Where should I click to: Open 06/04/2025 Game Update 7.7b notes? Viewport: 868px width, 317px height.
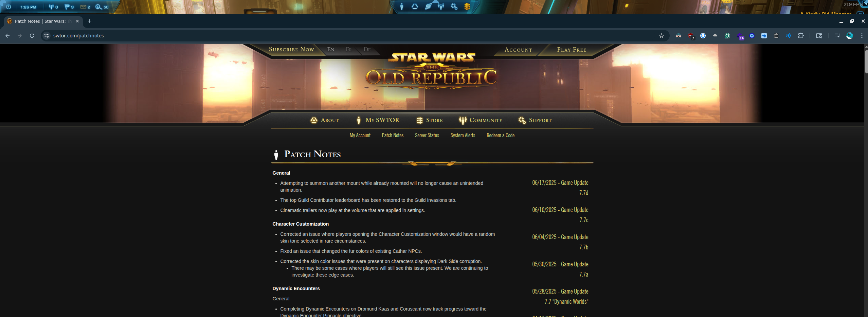tap(560, 242)
